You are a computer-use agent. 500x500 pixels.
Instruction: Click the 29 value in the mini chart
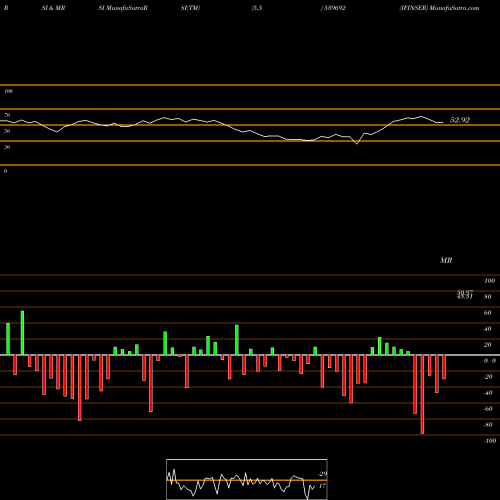[x=322, y=474]
